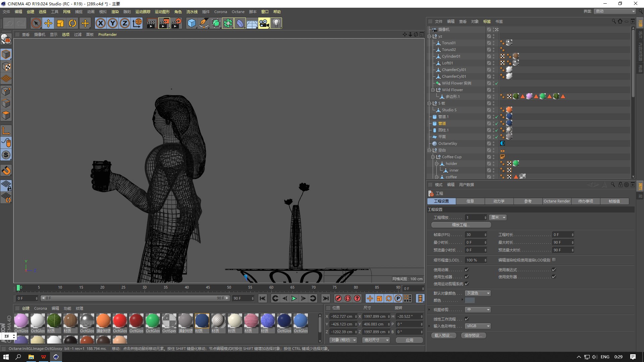This screenshot has height=362, width=644.
Task: Toggle the X axis lock icon
Action: [x=100, y=23]
